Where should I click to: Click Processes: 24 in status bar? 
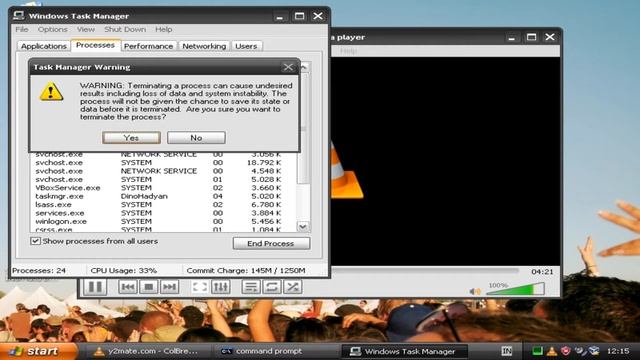tap(39, 271)
